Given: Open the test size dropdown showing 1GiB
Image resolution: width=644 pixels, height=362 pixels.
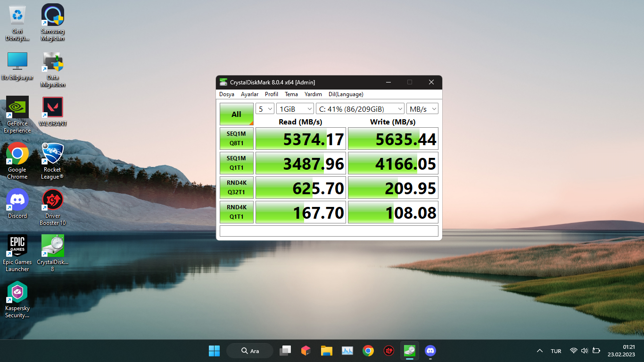Looking at the screenshot, I should tap(295, 109).
